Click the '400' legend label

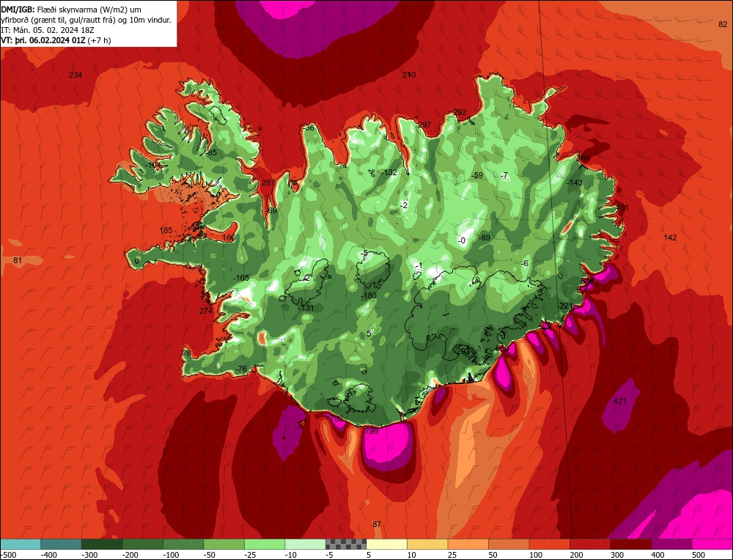658,555
